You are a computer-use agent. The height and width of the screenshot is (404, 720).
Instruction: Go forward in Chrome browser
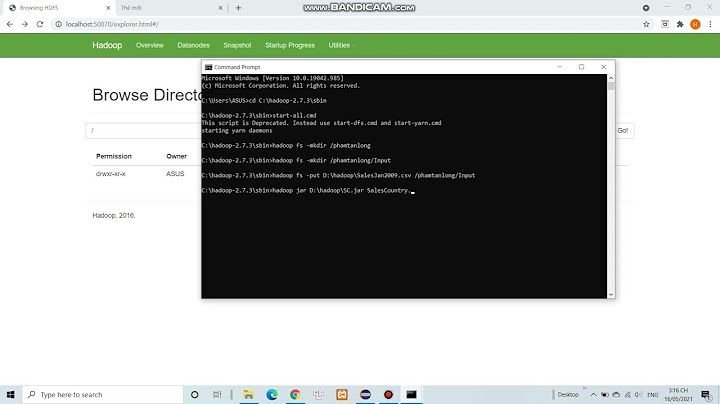pyautogui.click(x=25, y=24)
